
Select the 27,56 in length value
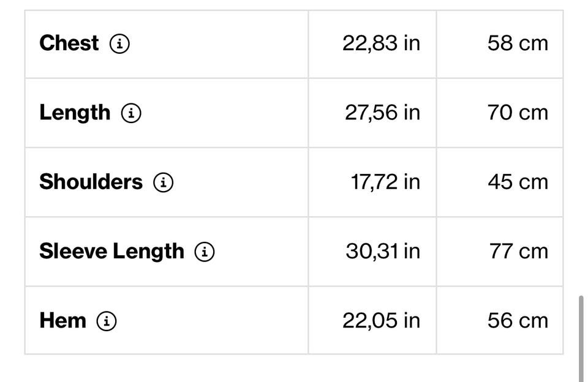[x=382, y=113]
